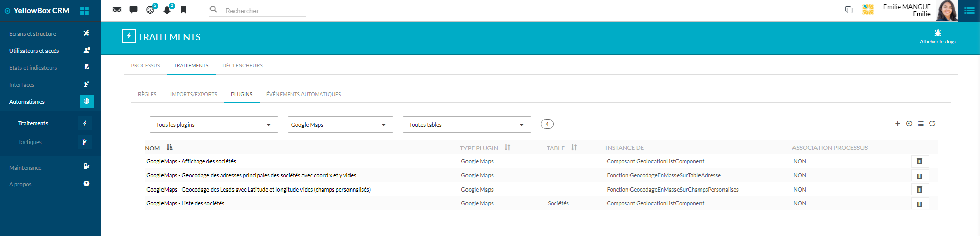The height and width of the screenshot is (236, 980).
Task: Open the Google Maps filter dropdown
Action: [x=340, y=125]
